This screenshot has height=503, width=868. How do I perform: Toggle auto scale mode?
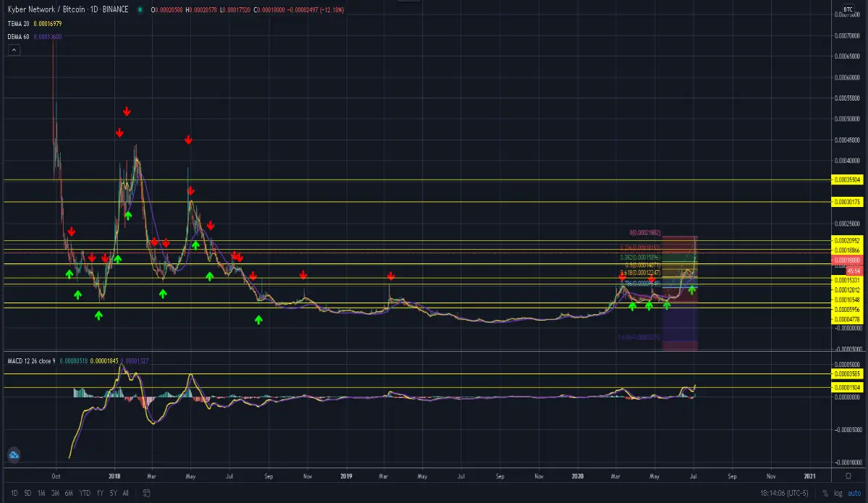click(853, 494)
